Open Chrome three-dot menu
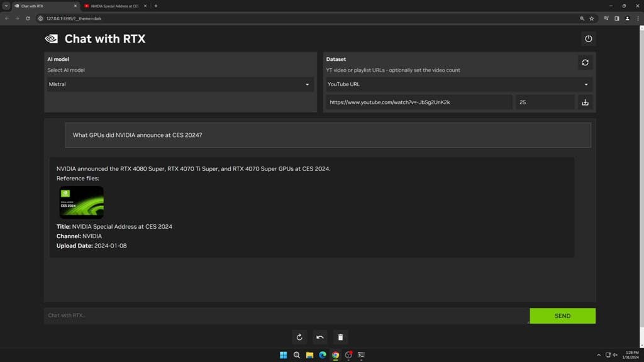 point(638,18)
